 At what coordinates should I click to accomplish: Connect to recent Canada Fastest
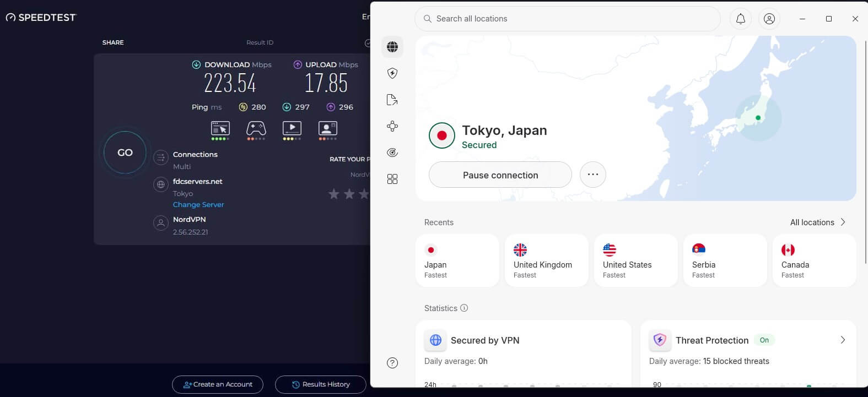pos(815,260)
